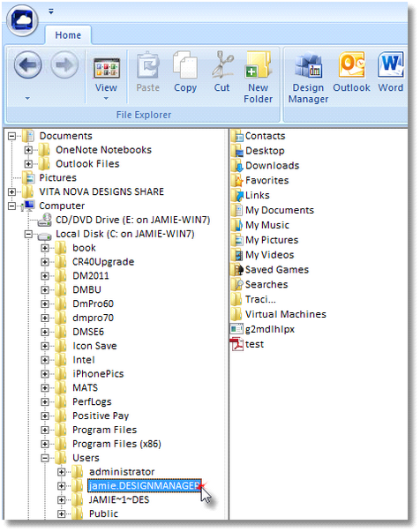Open the navigation history dropdown under Back

tap(27, 99)
